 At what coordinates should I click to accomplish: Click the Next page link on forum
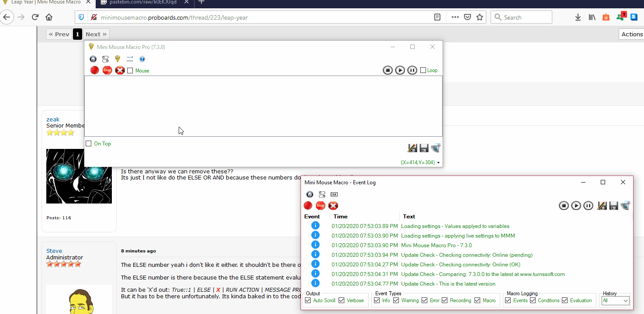pos(96,34)
